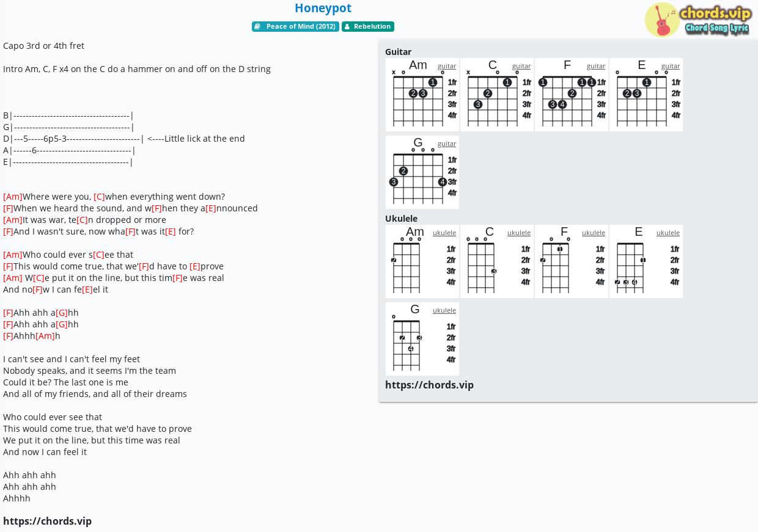
Task: Open the Rebelution artist tag
Action: pos(368,26)
